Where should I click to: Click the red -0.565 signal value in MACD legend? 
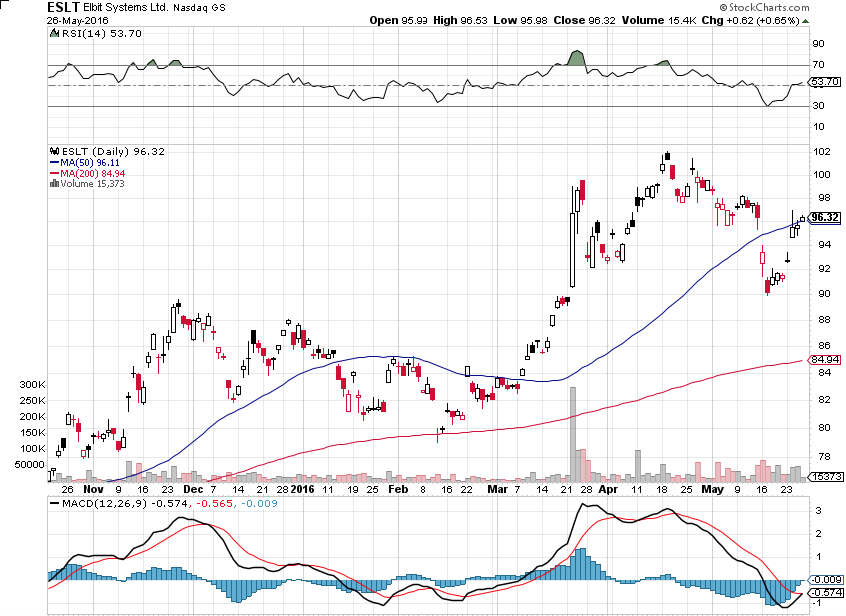point(215,503)
